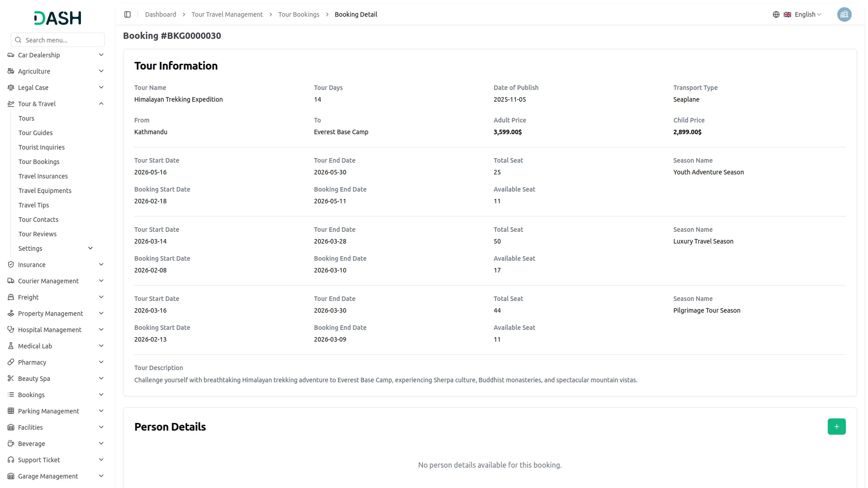Go to Tour Bookings breadcrumb link

click(x=298, y=14)
